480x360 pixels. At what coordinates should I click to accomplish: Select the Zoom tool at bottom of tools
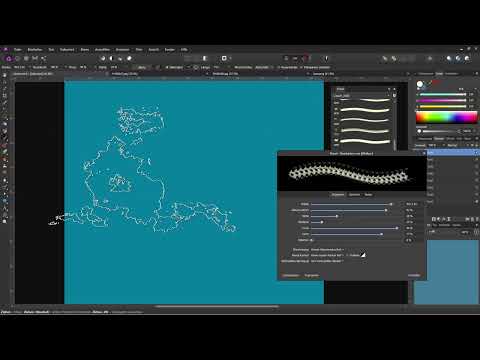click(x=5, y=221)
